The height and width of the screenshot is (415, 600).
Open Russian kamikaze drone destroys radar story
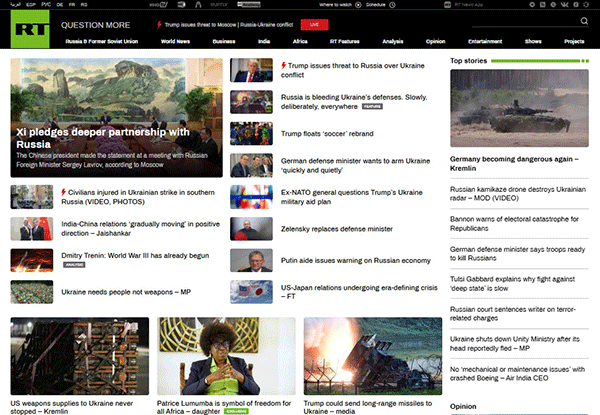click(518, 194)
